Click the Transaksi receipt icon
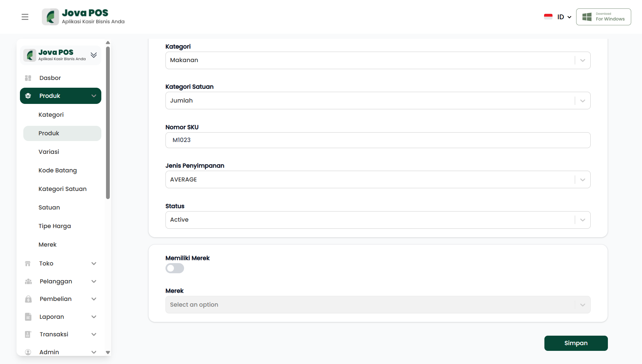 coord(28,334)
